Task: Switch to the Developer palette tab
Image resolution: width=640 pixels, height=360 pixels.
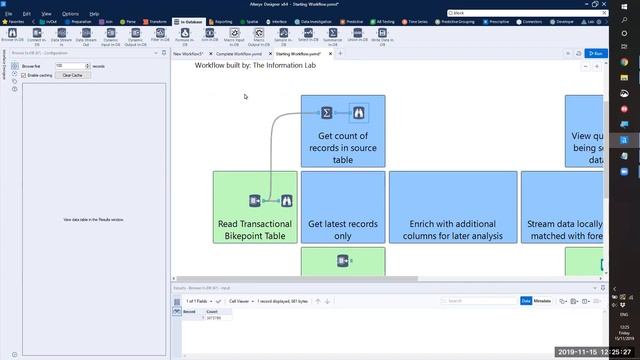Action: coord(562,22)
